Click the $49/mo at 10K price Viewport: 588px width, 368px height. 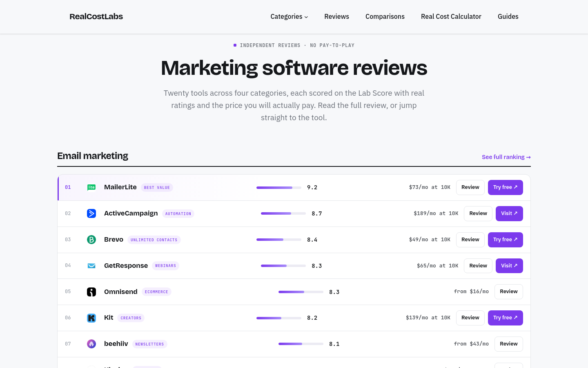click(430, 240)
